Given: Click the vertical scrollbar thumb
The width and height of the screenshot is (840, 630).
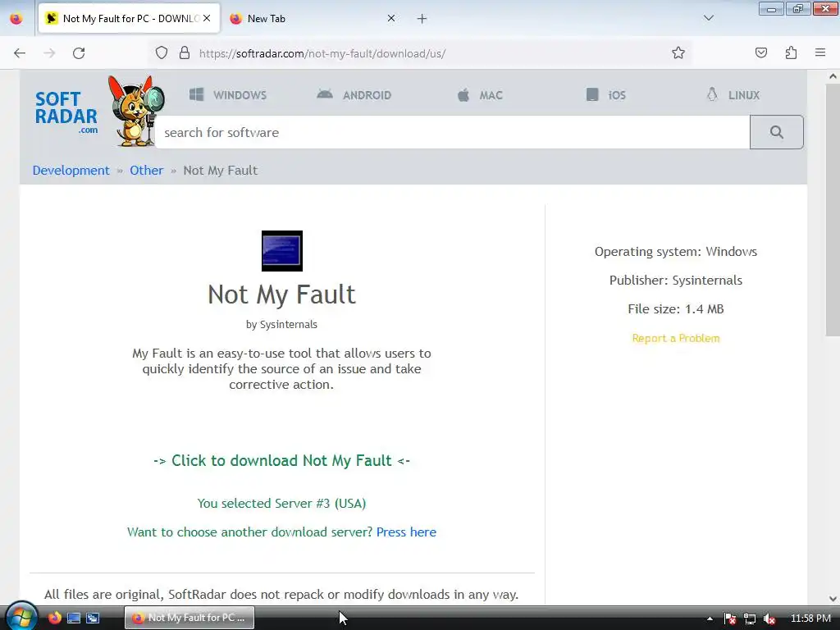Looking at the screenshot, I should click(x=833, y=209).
